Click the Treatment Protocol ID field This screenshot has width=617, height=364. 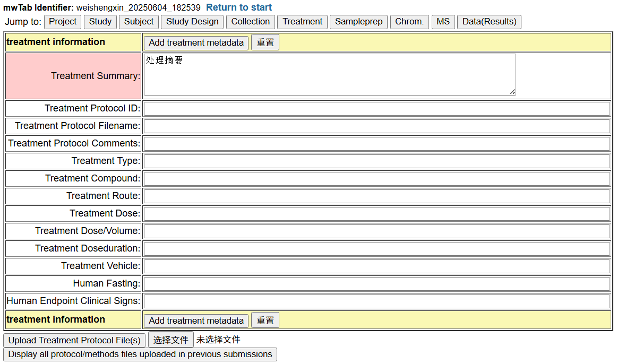pos(376,109)
